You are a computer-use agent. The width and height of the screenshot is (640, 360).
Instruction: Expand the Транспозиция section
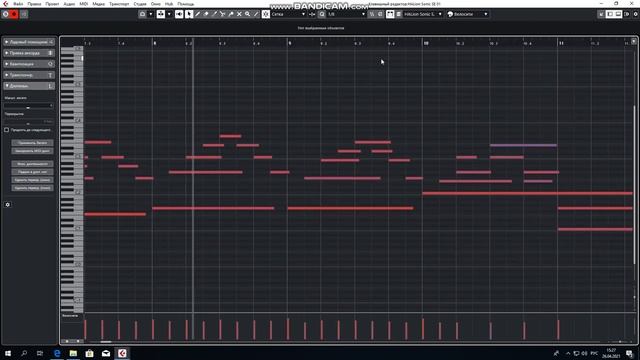tap(29, 75)
